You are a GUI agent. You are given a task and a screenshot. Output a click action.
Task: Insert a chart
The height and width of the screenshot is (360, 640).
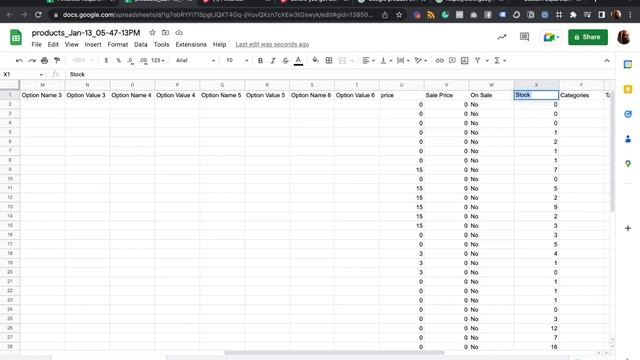pyautogui.click(x=464, y=60)
